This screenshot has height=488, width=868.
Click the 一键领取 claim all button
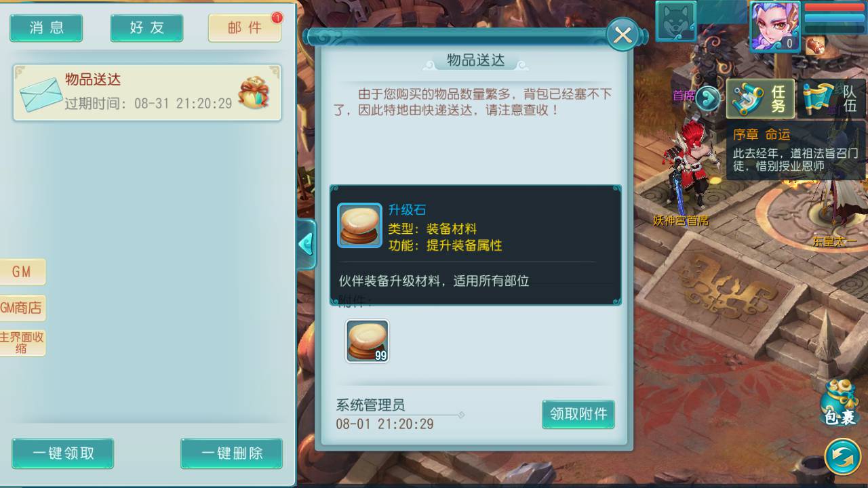tap(63, 453)
